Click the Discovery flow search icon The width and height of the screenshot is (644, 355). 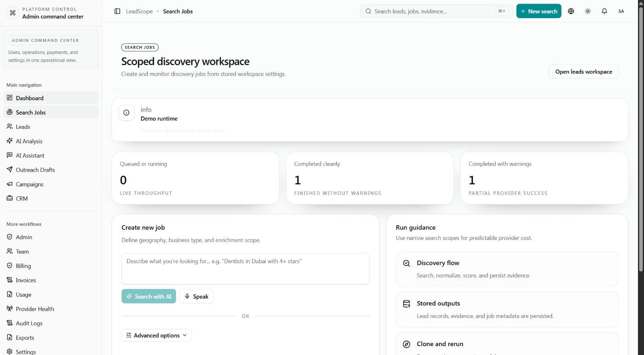tap(407, 263)
